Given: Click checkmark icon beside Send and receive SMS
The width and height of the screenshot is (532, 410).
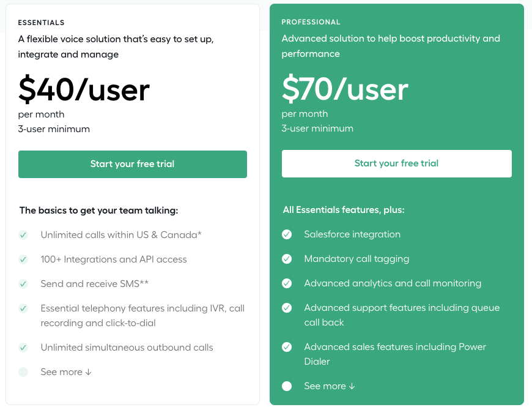Looking at the screenshot, I should point(23,284).
